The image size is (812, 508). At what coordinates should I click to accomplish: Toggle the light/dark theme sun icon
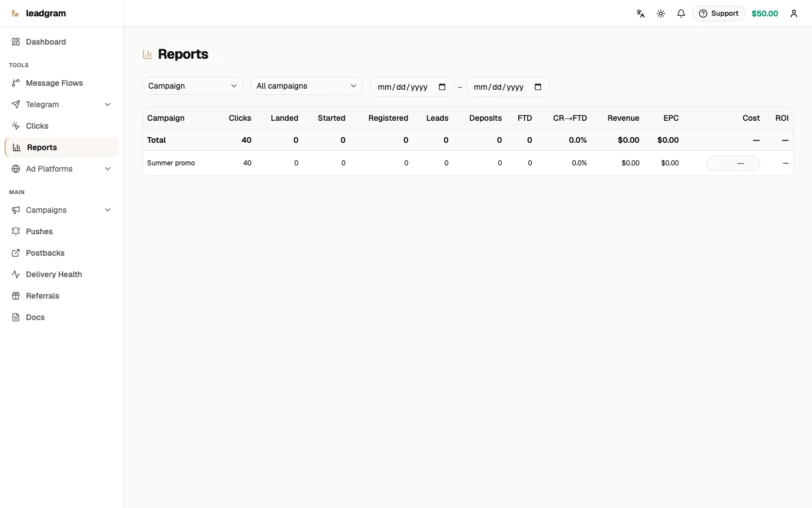point(661,14)
